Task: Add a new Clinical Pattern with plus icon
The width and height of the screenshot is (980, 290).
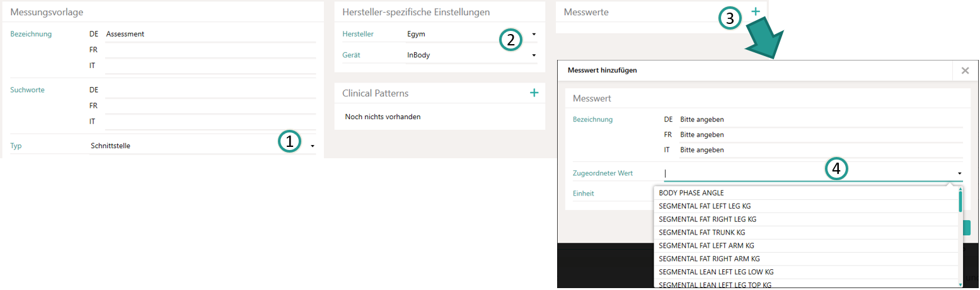Action: coord(534,93)
